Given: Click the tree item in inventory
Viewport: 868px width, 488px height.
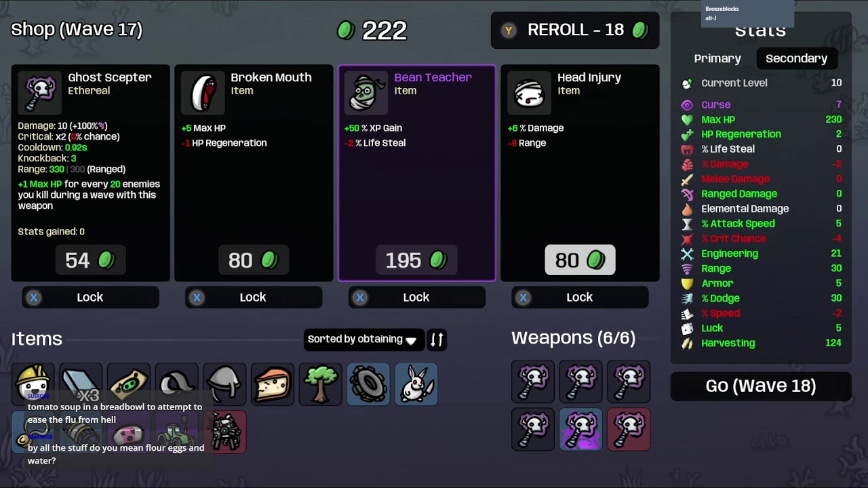Looking at the screenshot, I should coord(320,384).
